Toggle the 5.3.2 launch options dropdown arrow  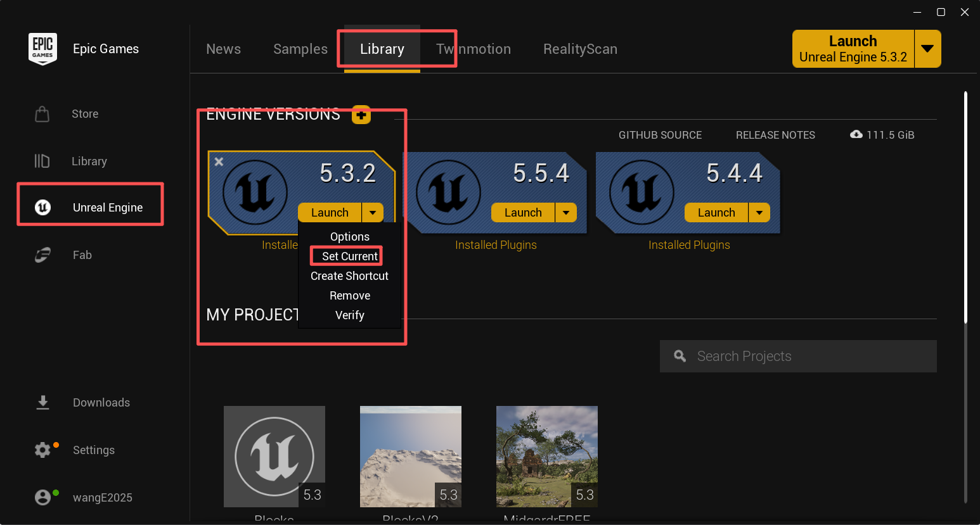tap(373, 213)
